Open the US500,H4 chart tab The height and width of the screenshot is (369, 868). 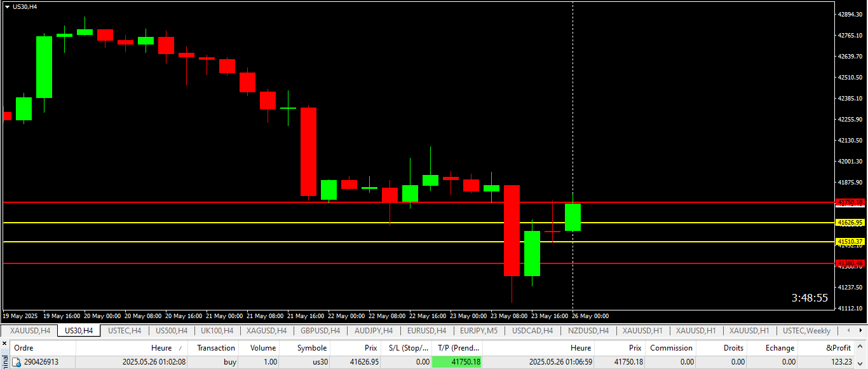(x=172, y=331)
